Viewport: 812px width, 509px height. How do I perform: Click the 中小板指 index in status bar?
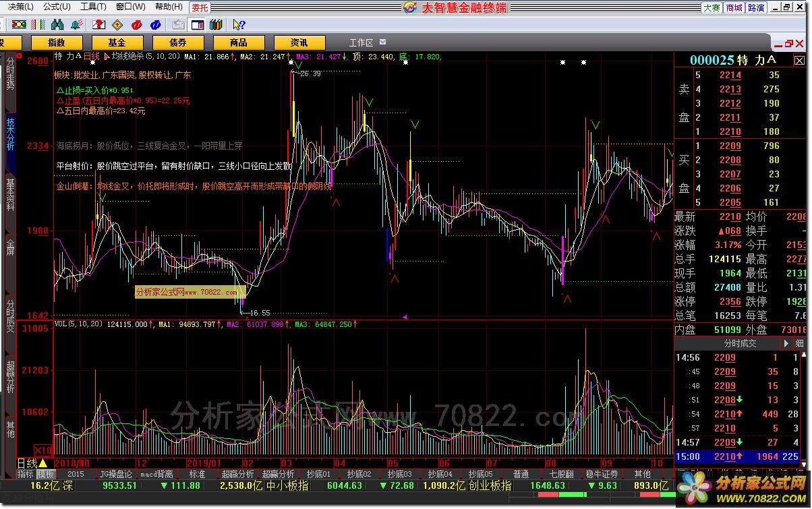288,485
